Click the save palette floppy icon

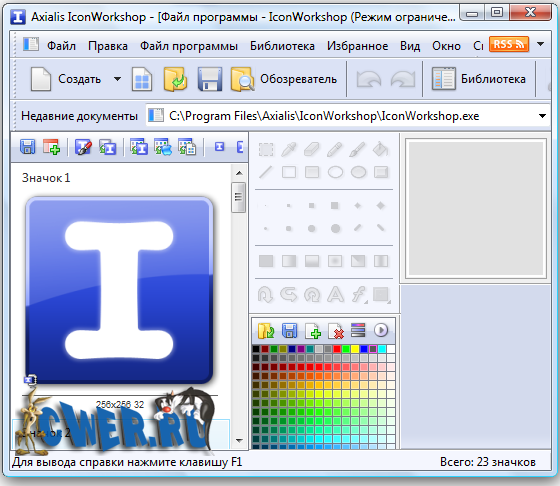(289, 331)
